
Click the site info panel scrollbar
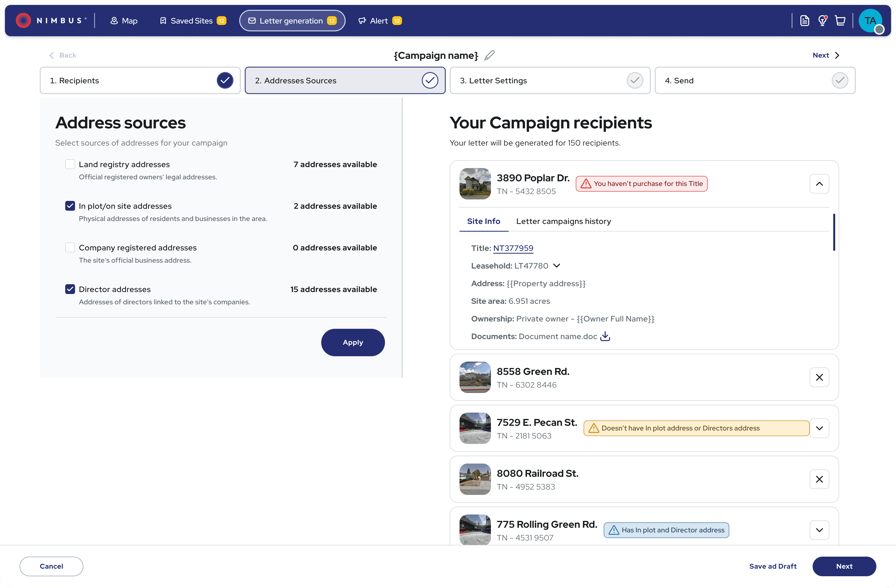coord(834,233)
